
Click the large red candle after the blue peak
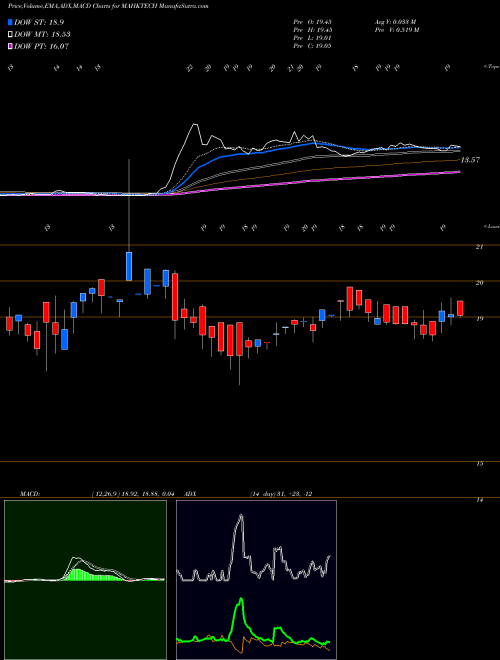[x=175, y=297]
